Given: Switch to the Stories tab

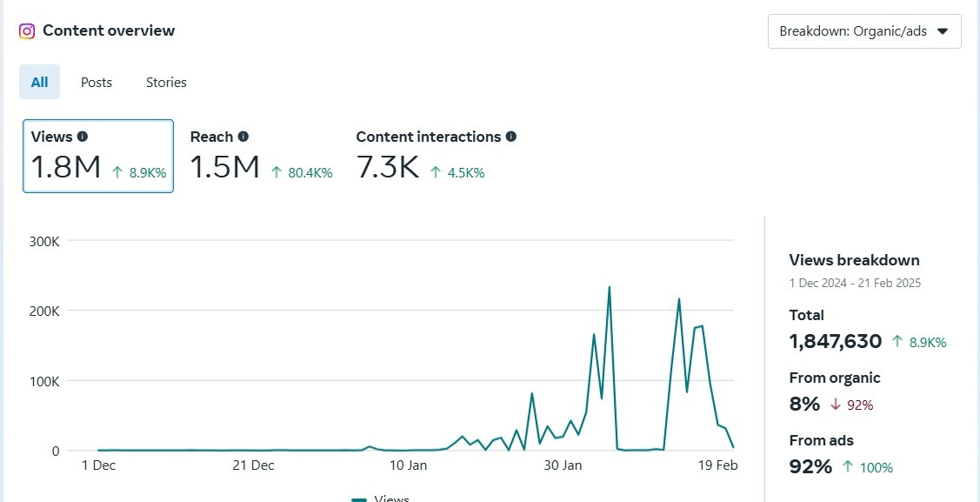Looking at the screenshot, I should click(x=166, y=82).
